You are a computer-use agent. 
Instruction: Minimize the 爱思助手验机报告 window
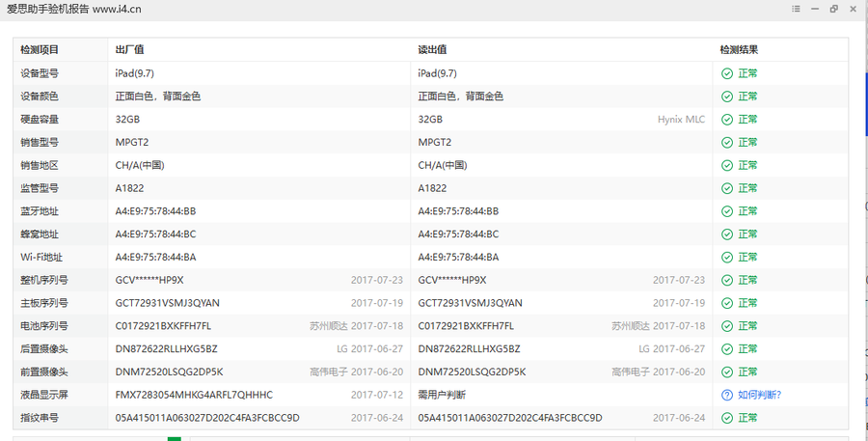[815, 9]
